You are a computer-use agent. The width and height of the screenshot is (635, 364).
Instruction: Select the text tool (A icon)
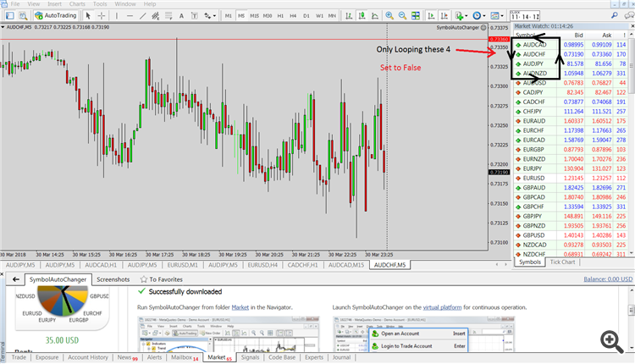point(181,15)
